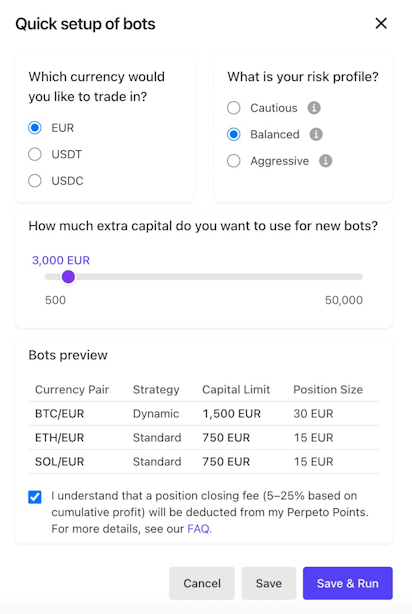
Task: Select the BTC/EUR bot row
Action: 204,414
